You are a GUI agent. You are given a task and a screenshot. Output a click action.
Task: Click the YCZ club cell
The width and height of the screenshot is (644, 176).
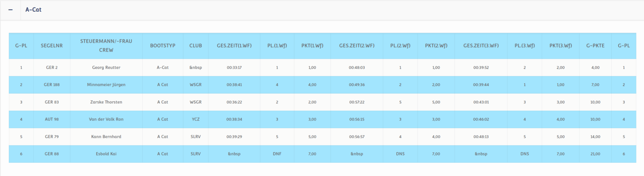tap(196, 120)
